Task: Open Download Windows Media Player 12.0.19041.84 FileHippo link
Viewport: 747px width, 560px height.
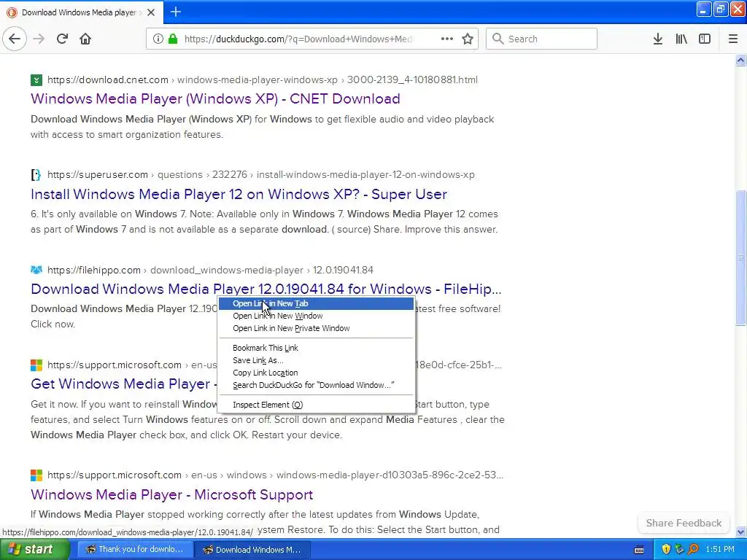Action: click(x=266, y=289)
